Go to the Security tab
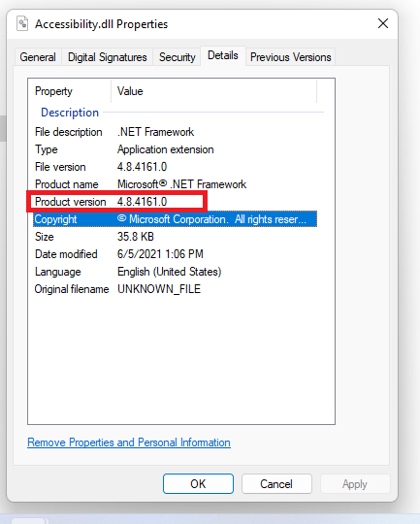 coord(178,57)
